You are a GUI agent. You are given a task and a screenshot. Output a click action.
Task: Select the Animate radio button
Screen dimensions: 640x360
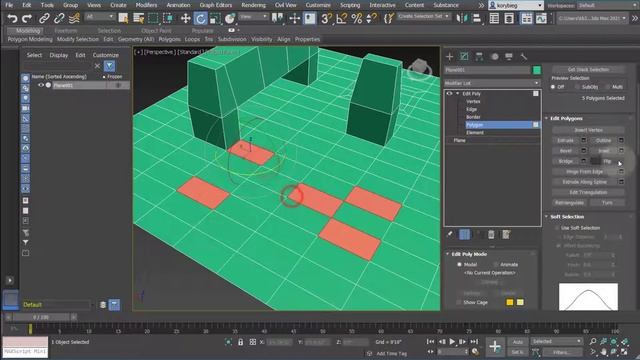(496, 264)
